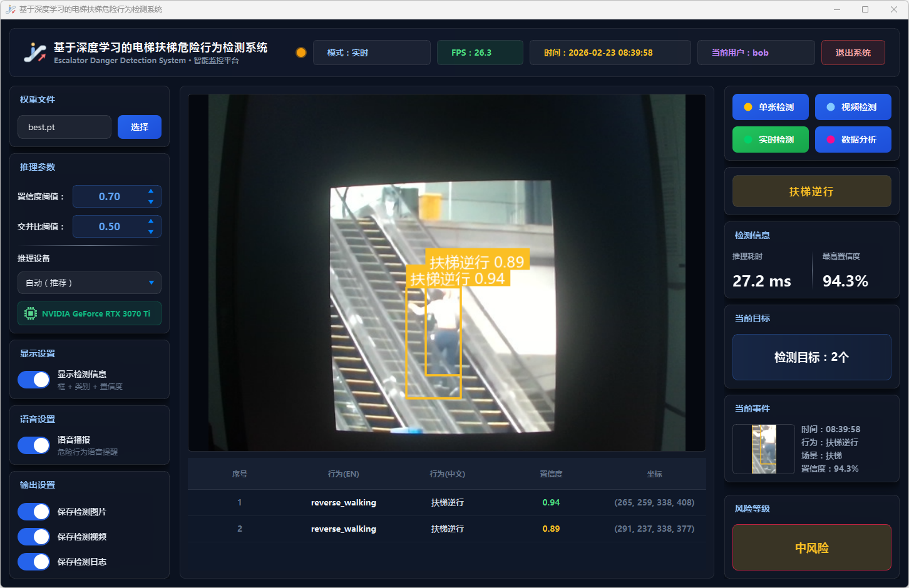Select the first reverse_walking result row
Screen dimensions: 909x588
coord(446,502)
